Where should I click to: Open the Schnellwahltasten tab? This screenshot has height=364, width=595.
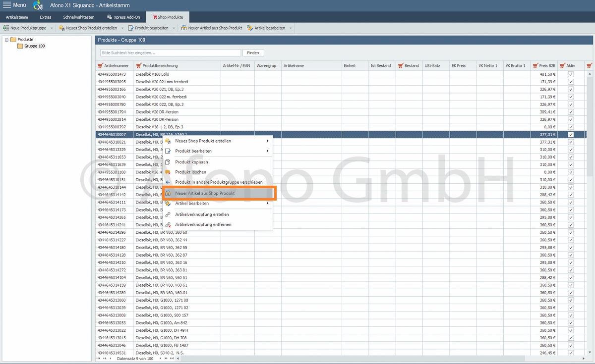coord(79,17)
